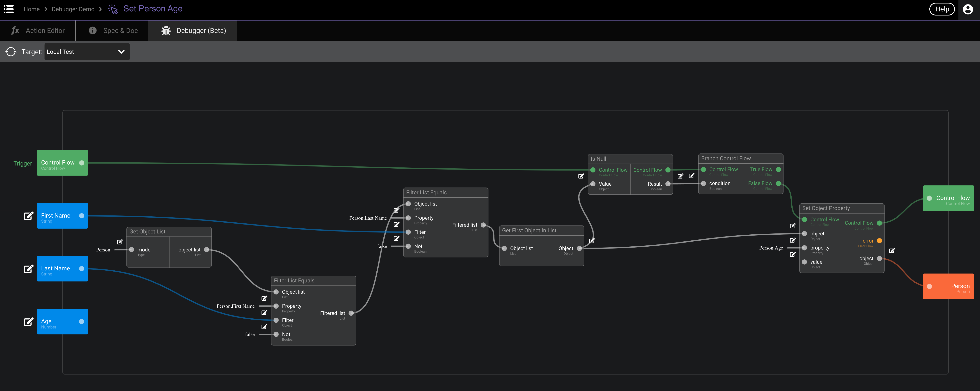This screenshot has height=391, width=980.
Task: Click Trigger Control Flow output port
Action: point(81,163)
